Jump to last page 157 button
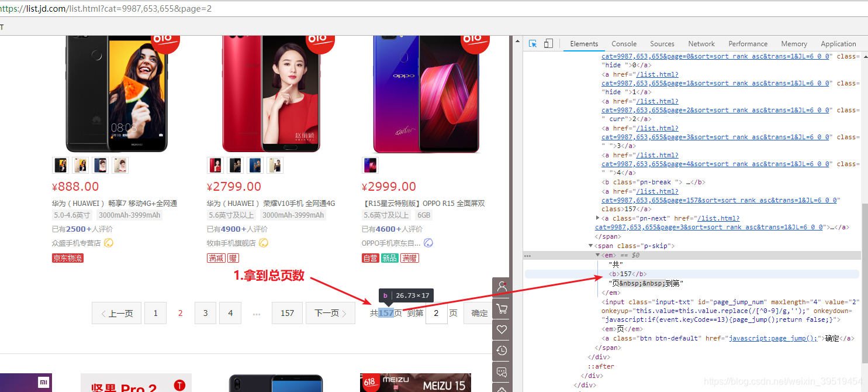Viewport: 868px width, 392px height. tap(287, 313)
